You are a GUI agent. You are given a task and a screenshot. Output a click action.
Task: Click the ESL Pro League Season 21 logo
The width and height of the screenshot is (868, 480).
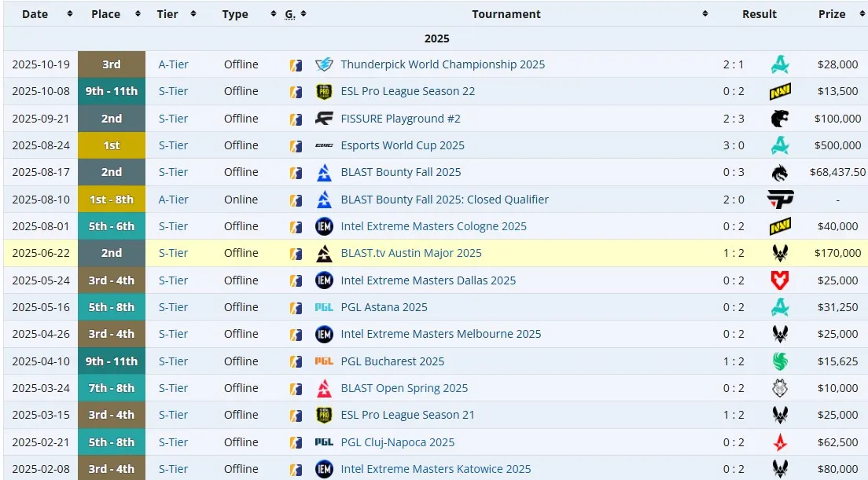click(x=324, y=415)
